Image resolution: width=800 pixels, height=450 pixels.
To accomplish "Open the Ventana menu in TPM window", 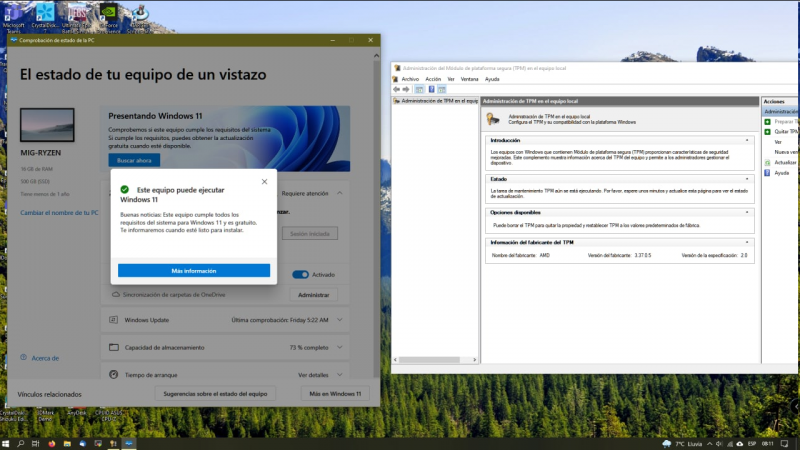I will click(x=469, y=79).
